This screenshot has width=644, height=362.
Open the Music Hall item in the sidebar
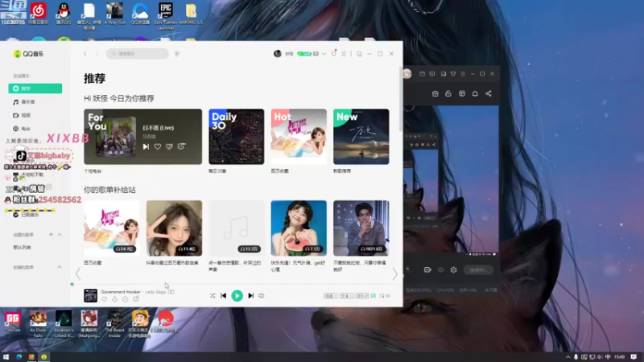tap(24, 102)
